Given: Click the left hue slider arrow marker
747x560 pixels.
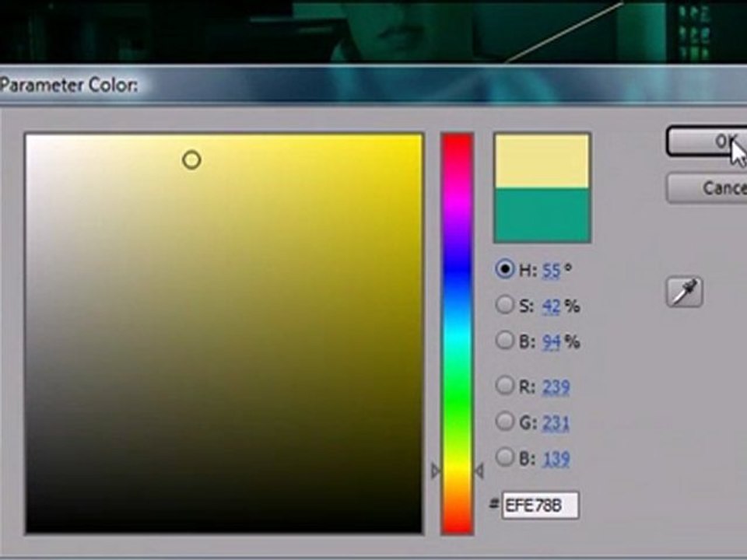Looking at the screenshot, I should coord(436,471).
